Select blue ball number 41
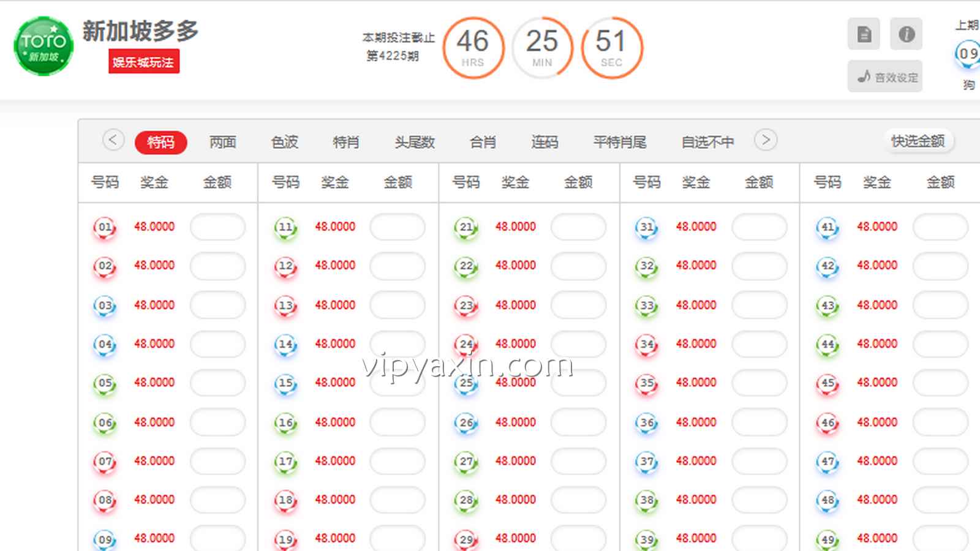980x551 pixels. pos(827,228)
